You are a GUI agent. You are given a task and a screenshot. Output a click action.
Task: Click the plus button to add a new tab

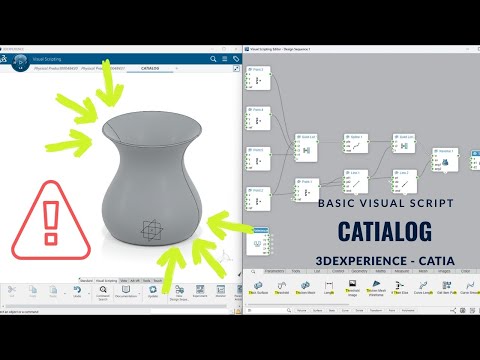(177, 68)
